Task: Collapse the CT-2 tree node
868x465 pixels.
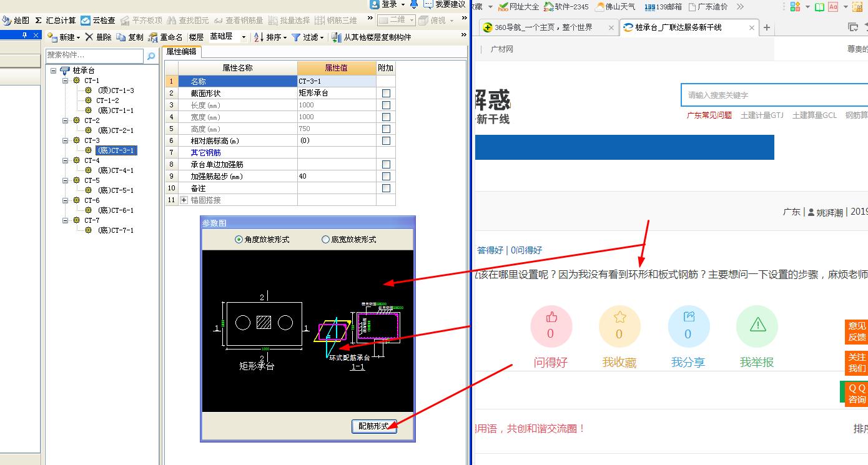Action: (x=66, y=120)
